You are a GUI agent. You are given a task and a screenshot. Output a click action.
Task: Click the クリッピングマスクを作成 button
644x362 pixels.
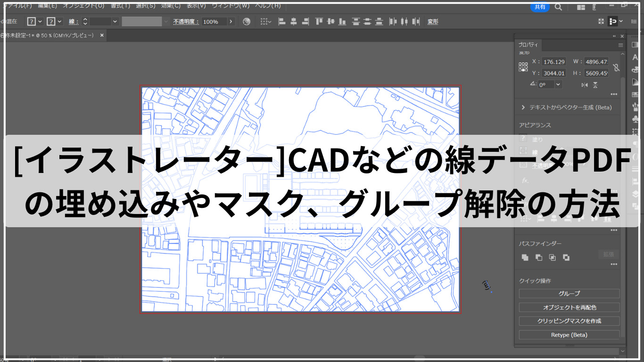569,321
